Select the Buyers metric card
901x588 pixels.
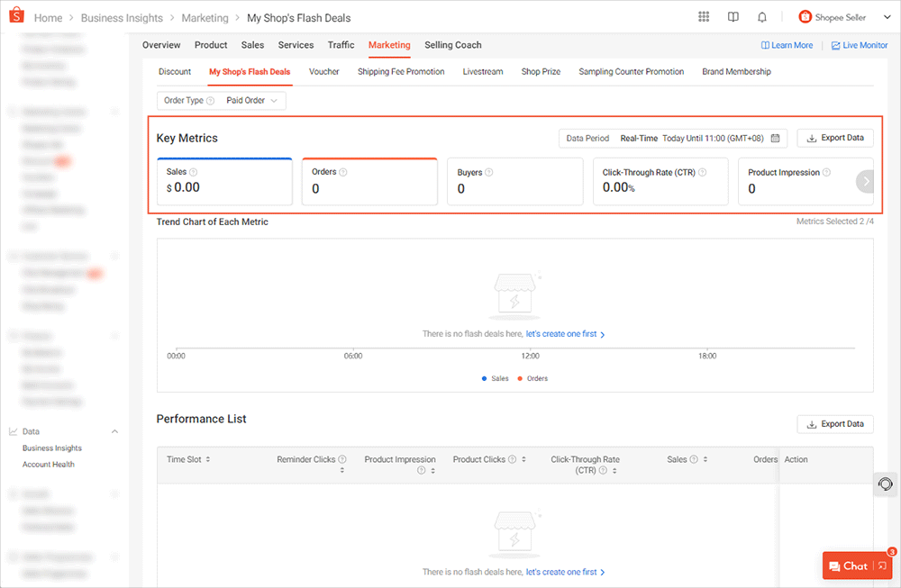pos(514,182)
